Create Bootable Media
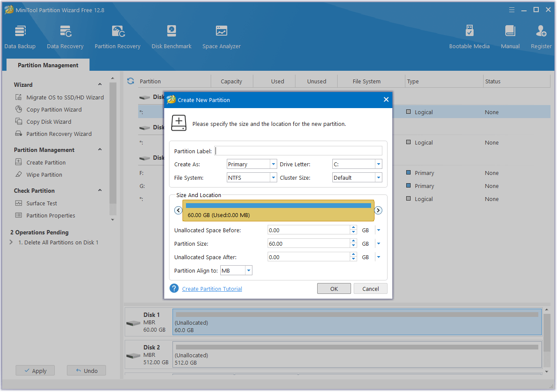557x392 pixels. [x=469, y=37]
